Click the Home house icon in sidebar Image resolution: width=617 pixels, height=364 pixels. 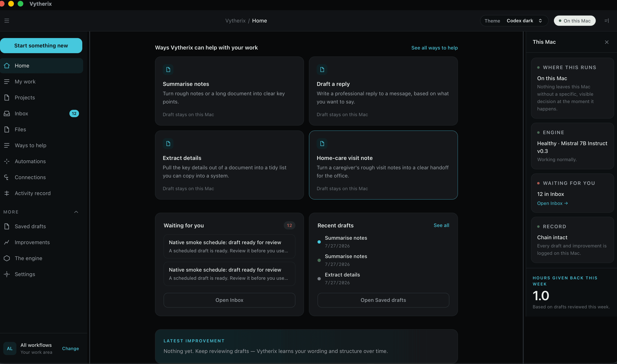click(7, 66)
